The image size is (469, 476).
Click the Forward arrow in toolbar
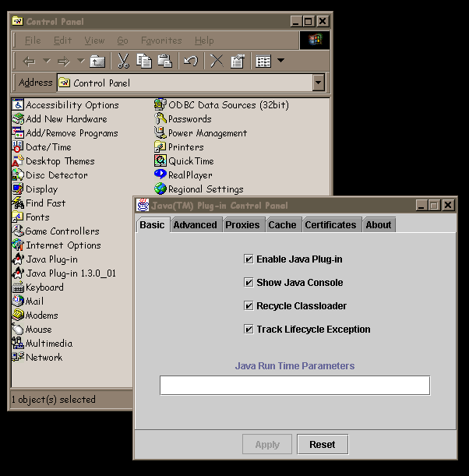(x=64, y=62)
